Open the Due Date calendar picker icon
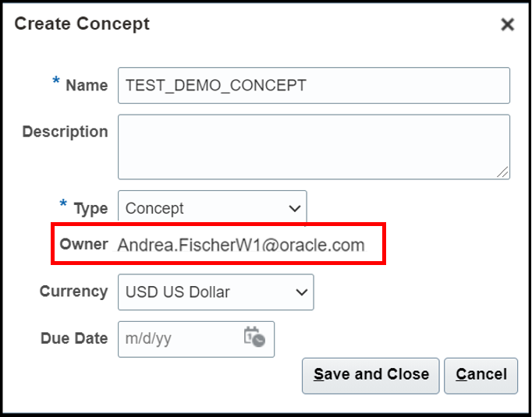This screenshot has height=417, width=532. tap(254, 337)
